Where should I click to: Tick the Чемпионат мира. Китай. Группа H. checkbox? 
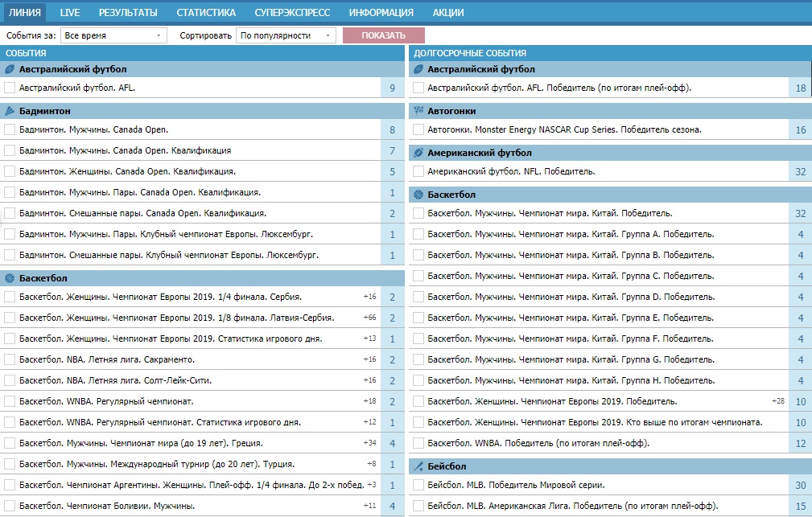pos(418,380)
